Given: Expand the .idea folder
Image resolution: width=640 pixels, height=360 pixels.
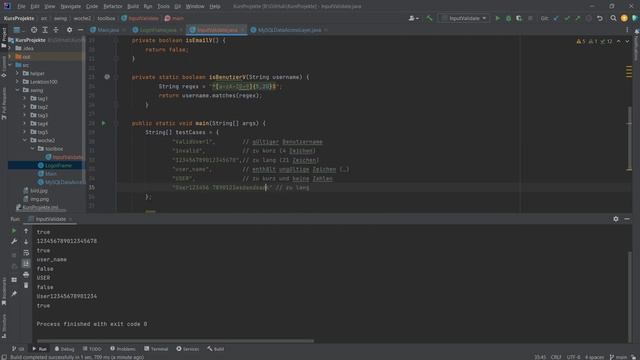Looking at the screenshot, I should [10, 48].
